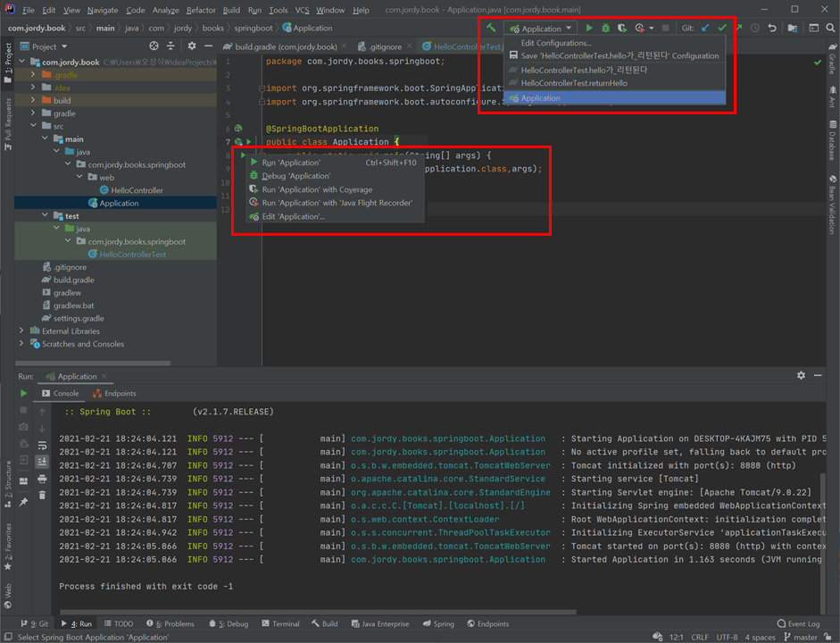
Task: Switch to build.gradle editor tab
Action: pos(286,46)
